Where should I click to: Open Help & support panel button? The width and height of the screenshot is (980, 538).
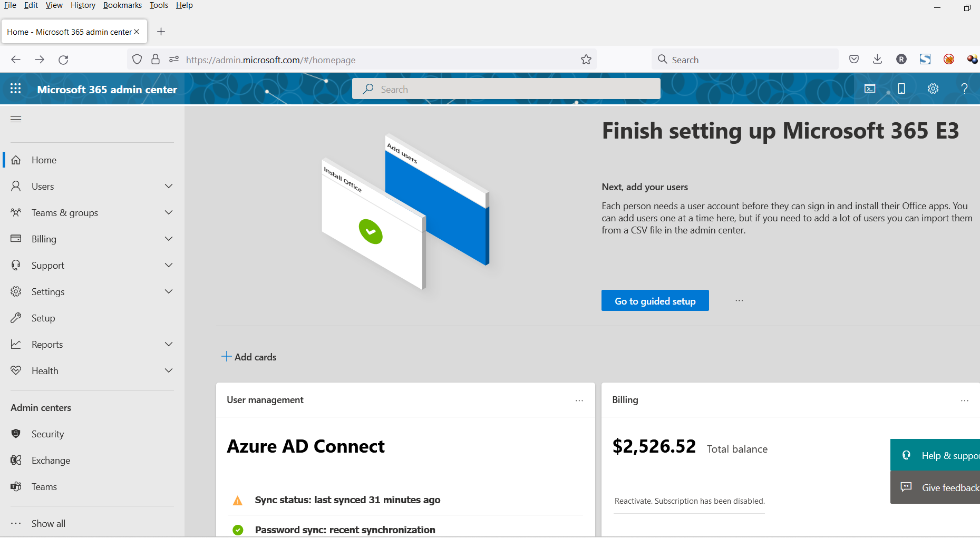(935, 455)
